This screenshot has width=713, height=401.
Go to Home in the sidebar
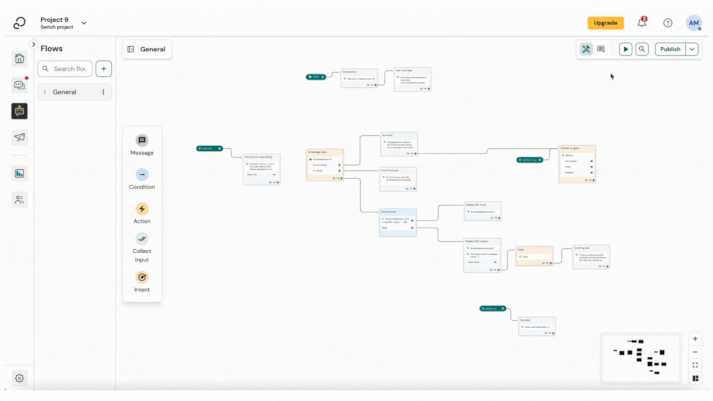click(19, 59)
